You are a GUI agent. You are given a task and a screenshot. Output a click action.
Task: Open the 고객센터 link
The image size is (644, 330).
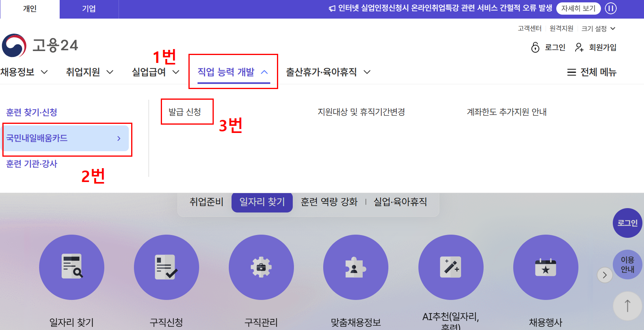pyautogui.click(x=529, y=28)
